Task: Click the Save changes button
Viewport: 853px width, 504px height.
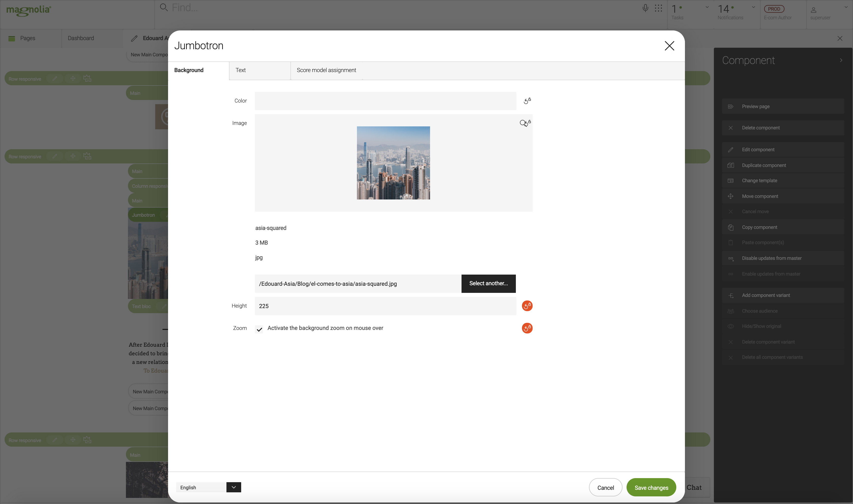Action: click(x=651, y=487)
